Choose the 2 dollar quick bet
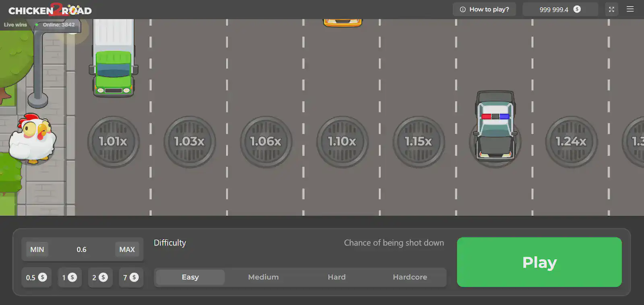Screen dimensions: 644x305 tap(100, 277)
